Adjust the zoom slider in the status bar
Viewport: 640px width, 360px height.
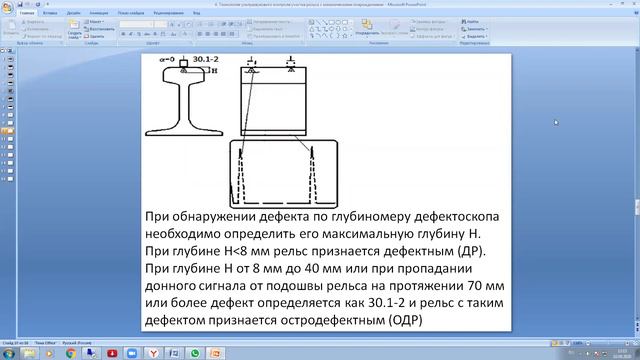pos(608,343)
